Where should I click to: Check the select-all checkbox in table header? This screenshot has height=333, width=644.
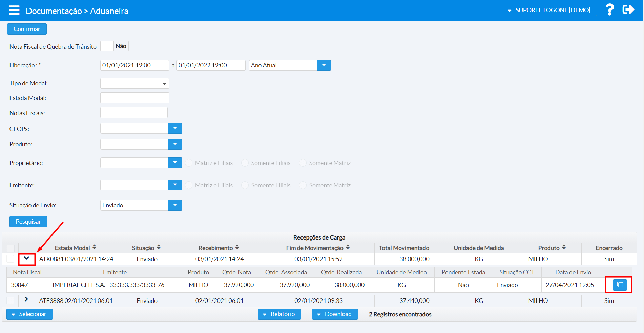pyautogui.click(x=11, y=248)
